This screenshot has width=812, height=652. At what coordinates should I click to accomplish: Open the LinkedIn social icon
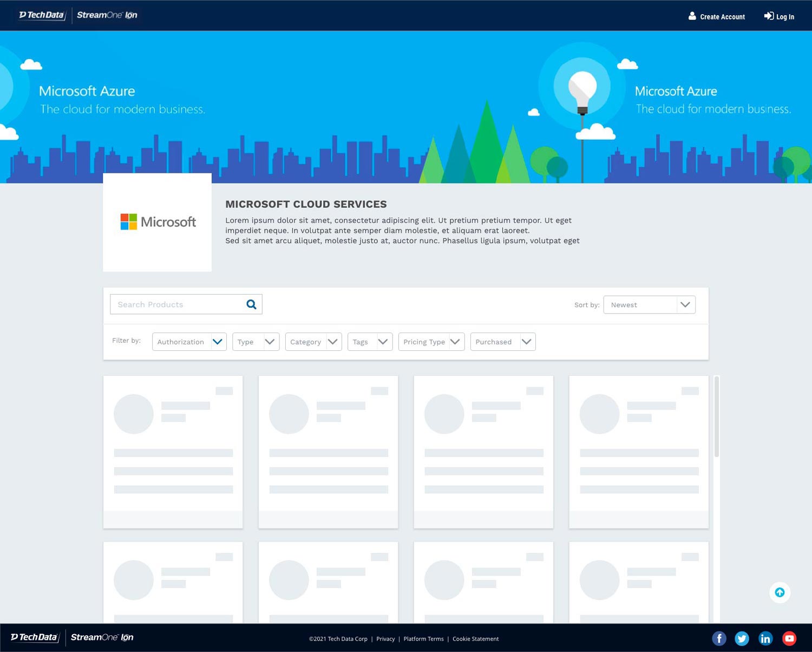tap(765, 639)
